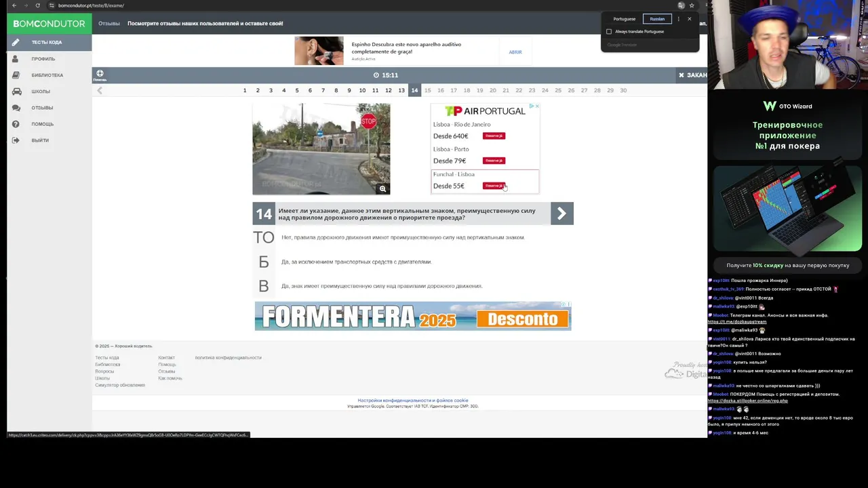Jump to question 1
The width and height of the screenshot is (868, 488).
click(245, 90)
